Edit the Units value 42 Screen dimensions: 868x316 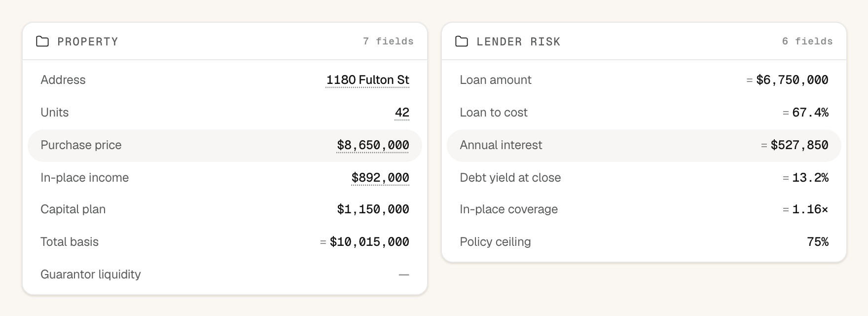coord(402,113)
